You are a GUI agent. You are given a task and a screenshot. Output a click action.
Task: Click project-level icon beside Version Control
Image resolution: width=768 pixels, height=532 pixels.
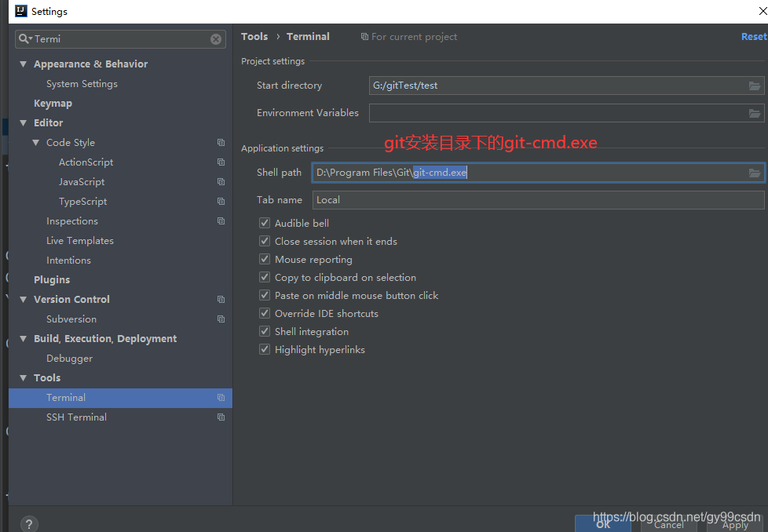(x=221, y=299)
